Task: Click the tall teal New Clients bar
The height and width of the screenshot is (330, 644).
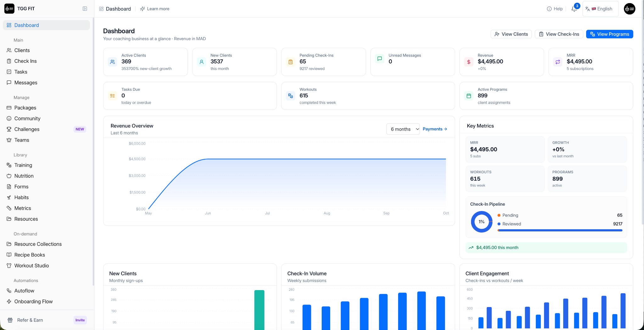Action: (x=259, y=310)
